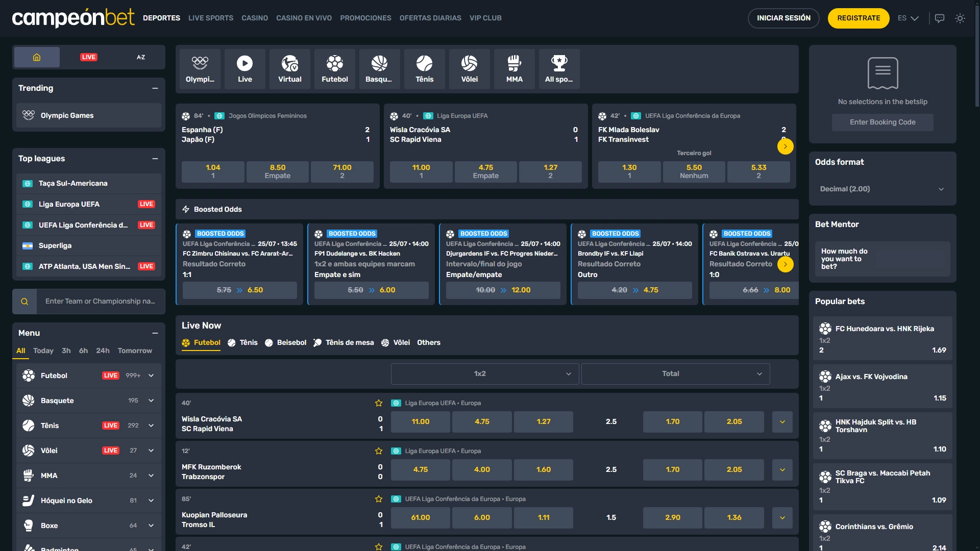Click the search magnifier icon

pos(24,302)
